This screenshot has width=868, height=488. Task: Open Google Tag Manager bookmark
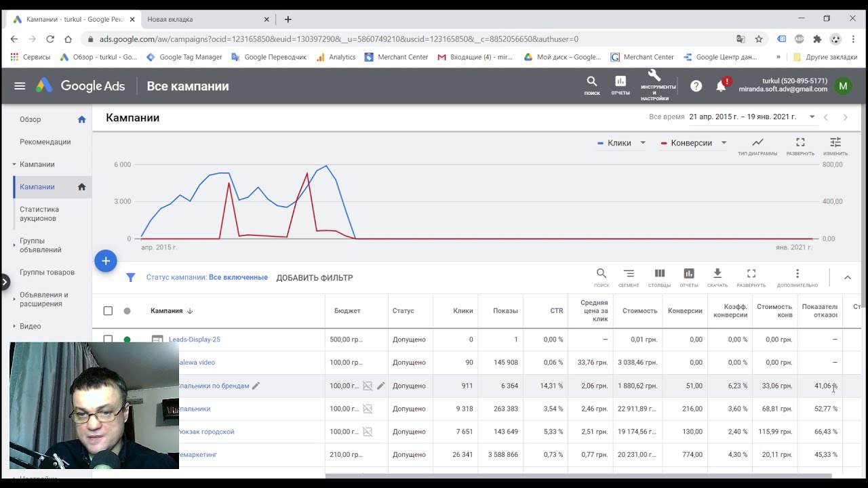click(x=185, y=57)
